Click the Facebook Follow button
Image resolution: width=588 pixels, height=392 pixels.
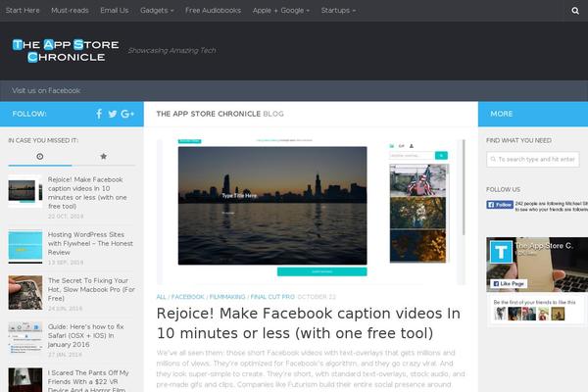pyautogui.click(x=500, y=205)
